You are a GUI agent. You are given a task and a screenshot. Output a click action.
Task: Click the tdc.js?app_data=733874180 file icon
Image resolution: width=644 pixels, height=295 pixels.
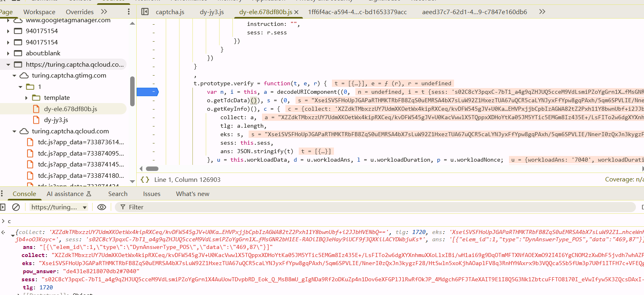point(30,176)
